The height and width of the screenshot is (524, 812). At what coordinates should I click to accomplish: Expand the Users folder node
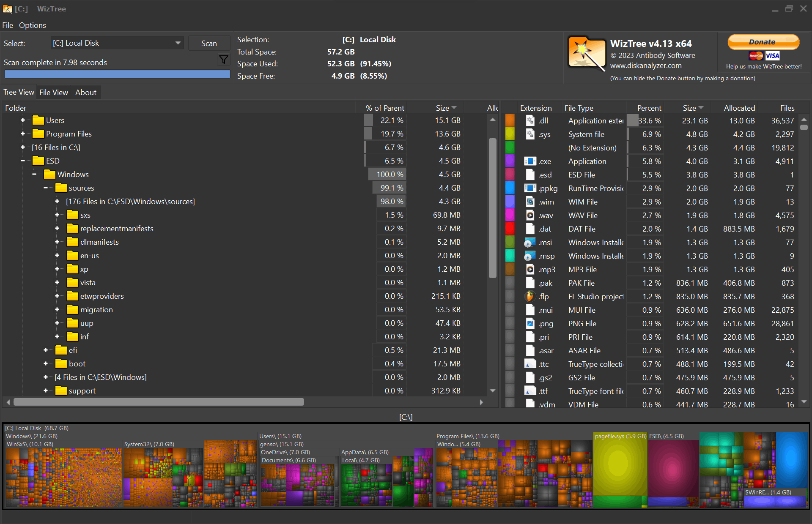click(x=23, y=120)
